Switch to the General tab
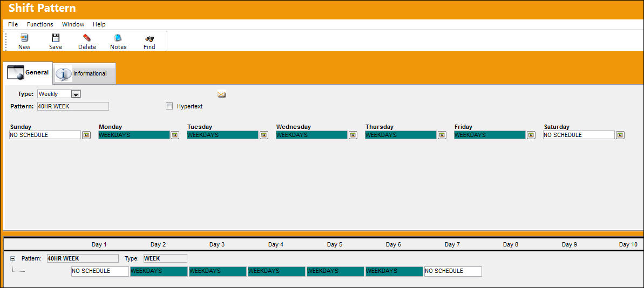 pos(28,73)
